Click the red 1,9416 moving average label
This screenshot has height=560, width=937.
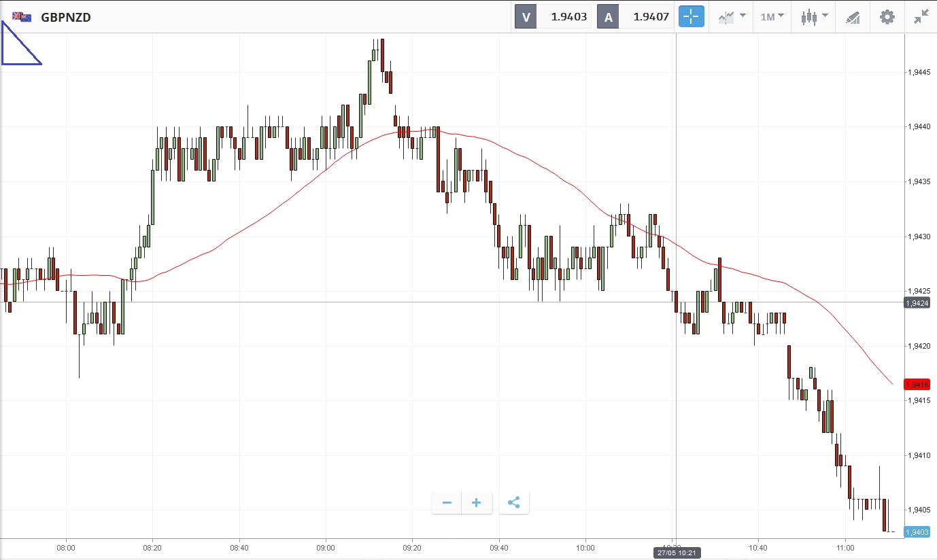tap(917, 385)
